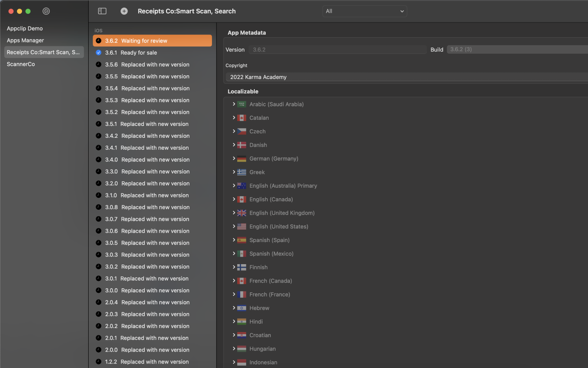588x368 pixels.
Task: Click the Finnish language label
Action: tap(258, 267)
